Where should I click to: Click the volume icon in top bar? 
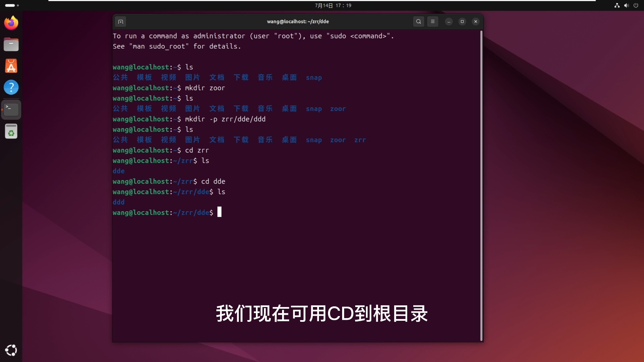point(626,5)
